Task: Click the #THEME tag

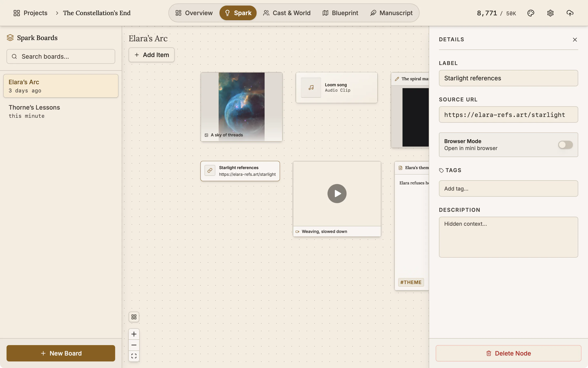Action: click(x=411, y=282)
